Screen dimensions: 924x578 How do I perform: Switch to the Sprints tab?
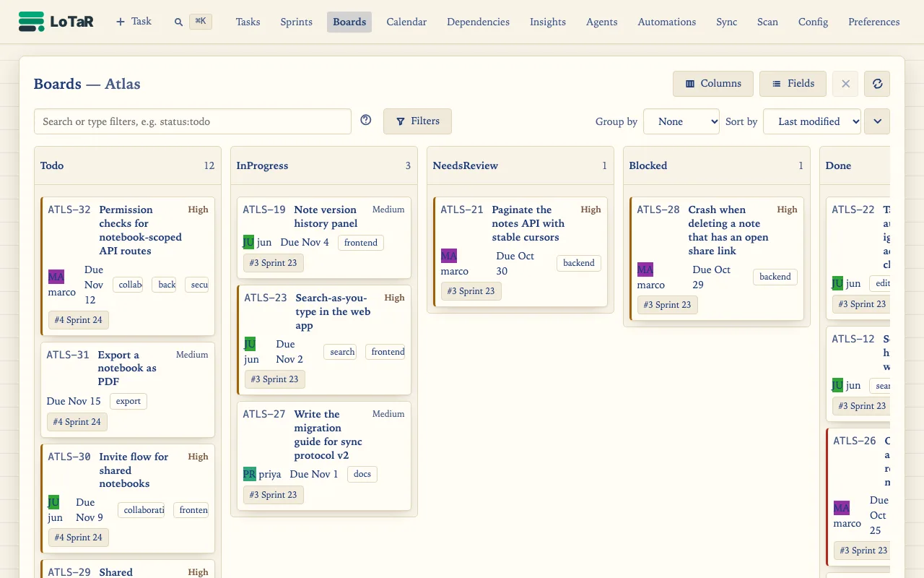[x=297, y=22]
